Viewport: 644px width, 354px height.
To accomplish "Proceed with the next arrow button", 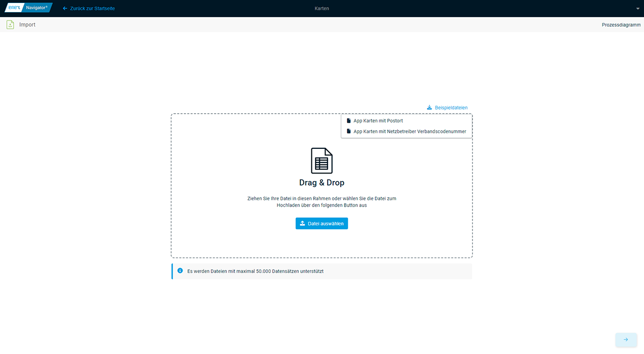I will click(x=626, y=340).
